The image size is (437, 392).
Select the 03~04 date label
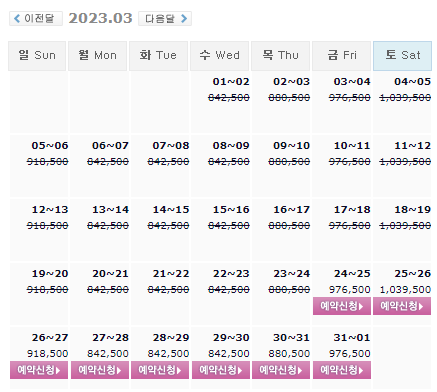[352, 82]
